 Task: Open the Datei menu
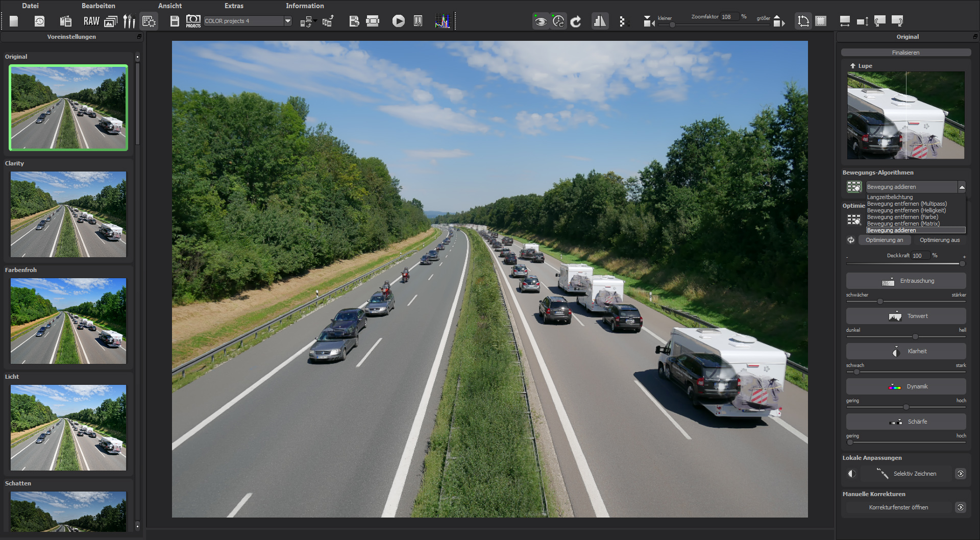point(30,6)
